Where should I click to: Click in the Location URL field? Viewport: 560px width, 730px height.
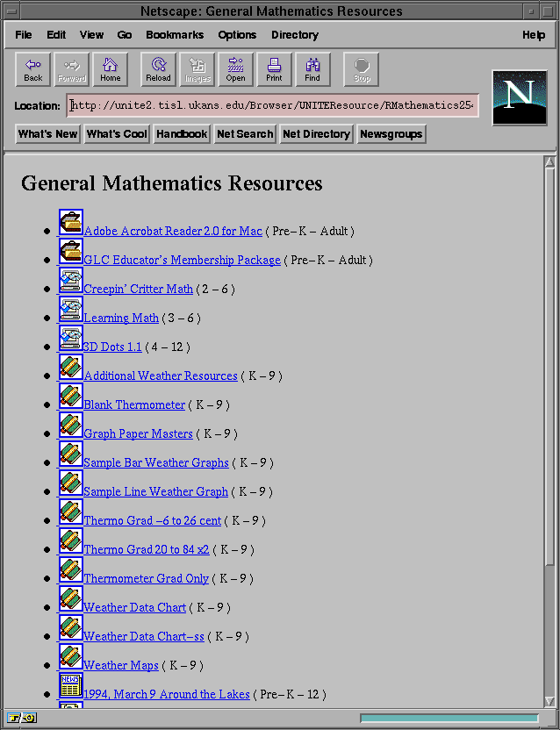click(x=273, y=105)
